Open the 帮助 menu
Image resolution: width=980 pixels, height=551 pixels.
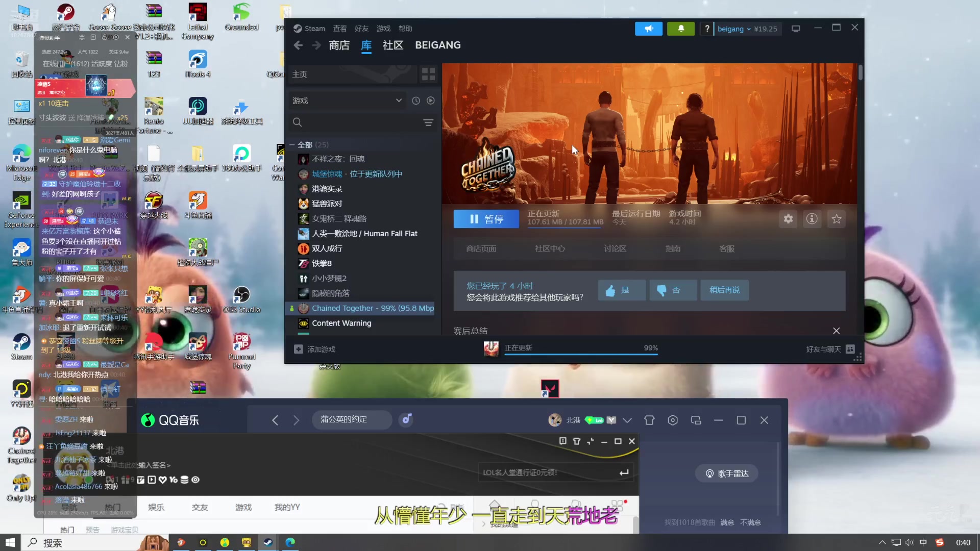405,29
